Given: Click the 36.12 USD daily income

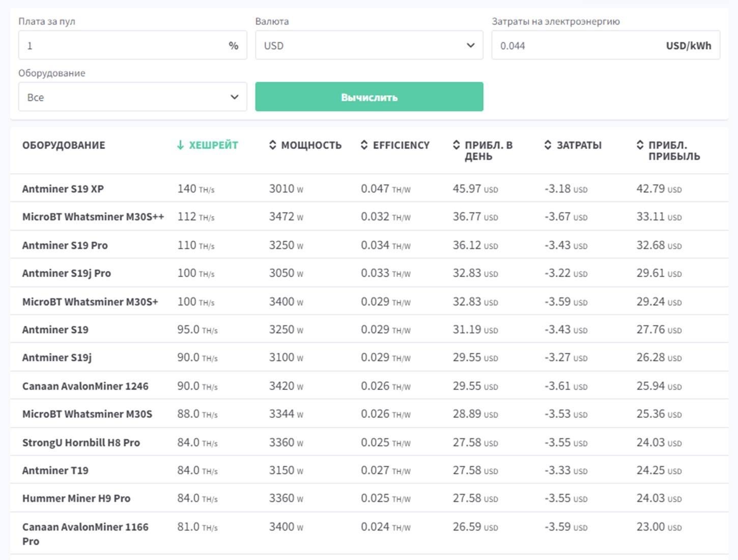Looking at the screenshot, I should (475, 245).
